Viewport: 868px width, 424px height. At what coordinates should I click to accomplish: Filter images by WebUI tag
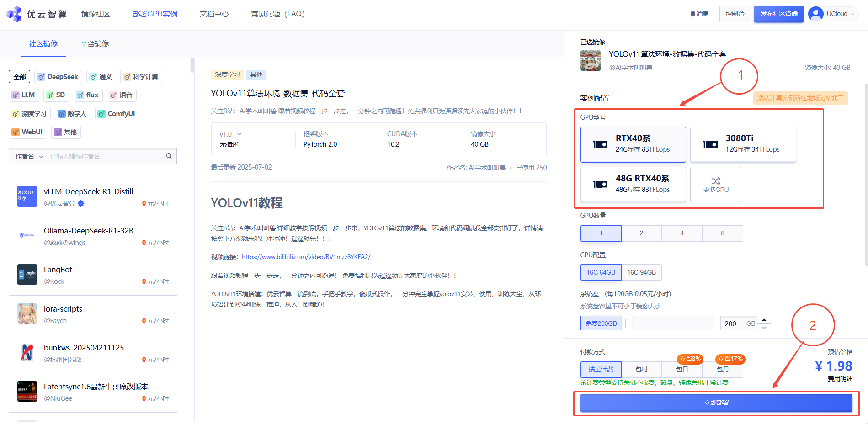tap(28, 132)
